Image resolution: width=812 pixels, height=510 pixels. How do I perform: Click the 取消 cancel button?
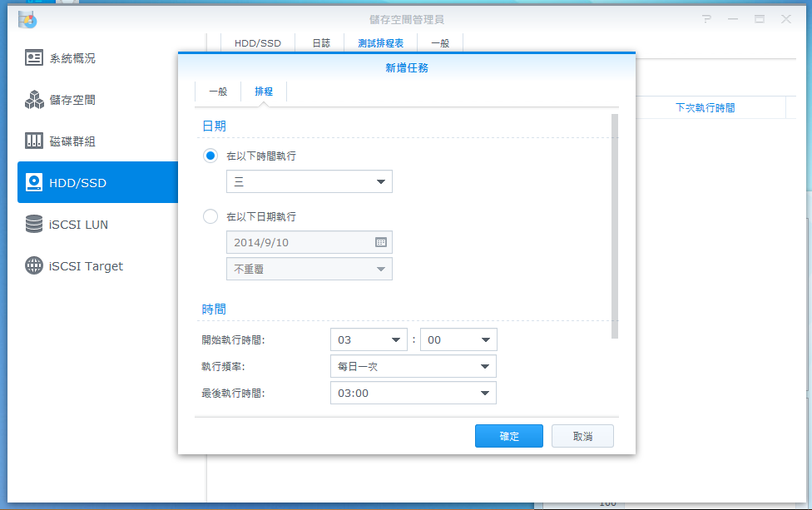(582, 436)
